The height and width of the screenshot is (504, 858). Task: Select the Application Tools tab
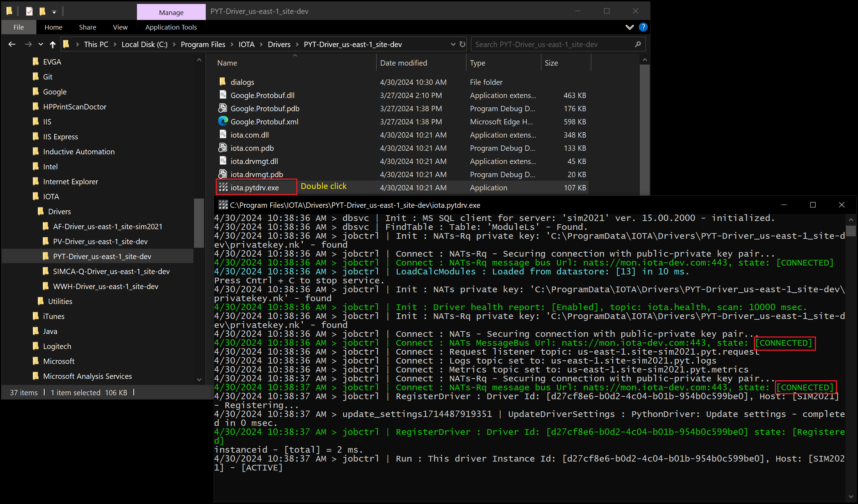[x=171, y=27]
